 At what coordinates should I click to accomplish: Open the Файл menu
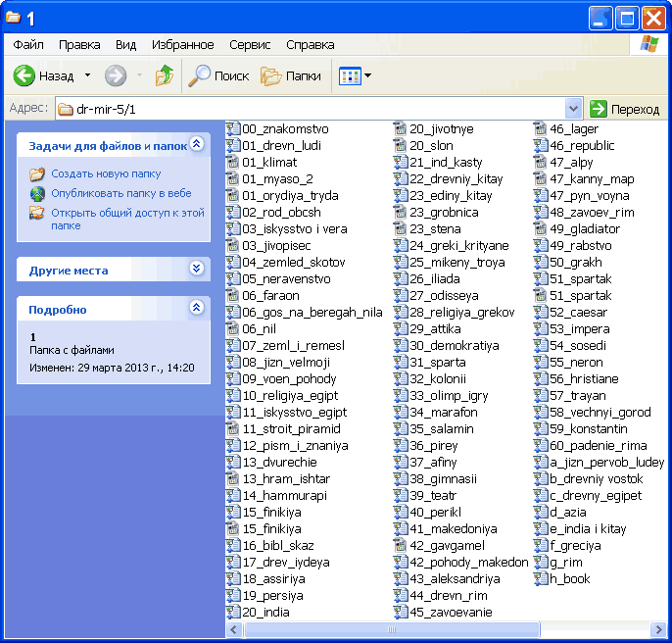28,45
